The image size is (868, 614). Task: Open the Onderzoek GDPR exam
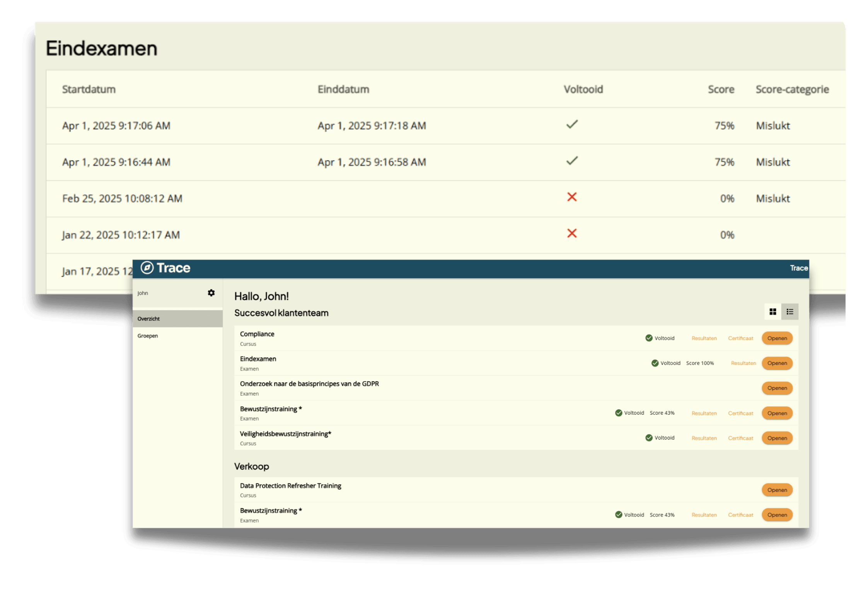777,388
